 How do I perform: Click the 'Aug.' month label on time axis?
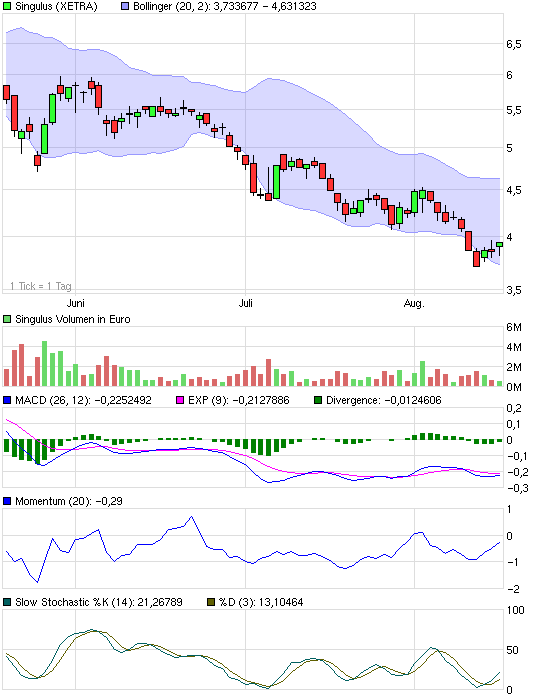(414, 304)
